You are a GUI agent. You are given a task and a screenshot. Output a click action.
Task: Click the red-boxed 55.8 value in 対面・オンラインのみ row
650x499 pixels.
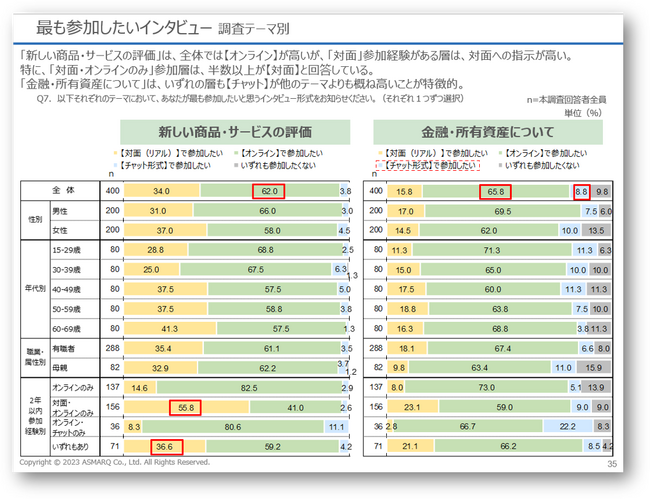pos(185,407)
